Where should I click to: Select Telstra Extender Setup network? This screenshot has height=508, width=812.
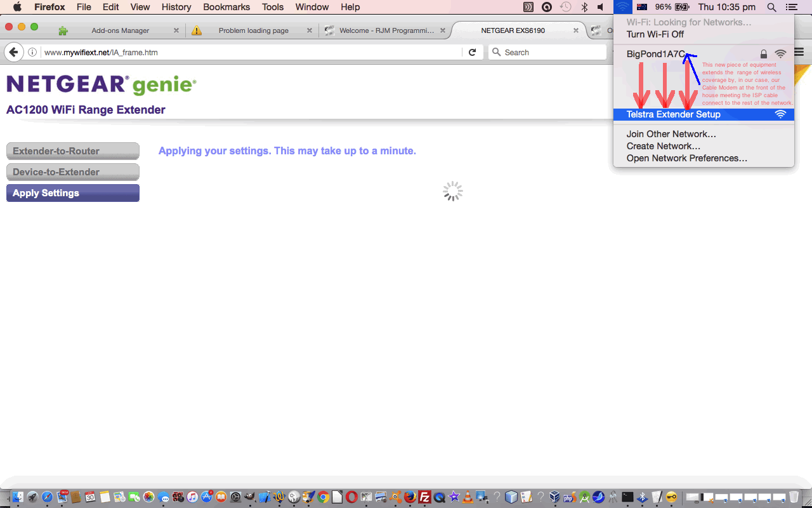pyautogui.click(x=704, y=114)
